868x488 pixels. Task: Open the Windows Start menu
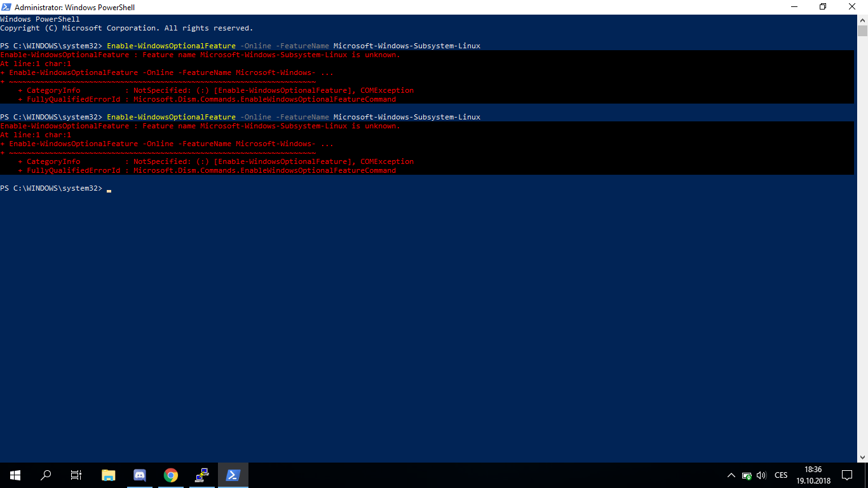[15, 475]
